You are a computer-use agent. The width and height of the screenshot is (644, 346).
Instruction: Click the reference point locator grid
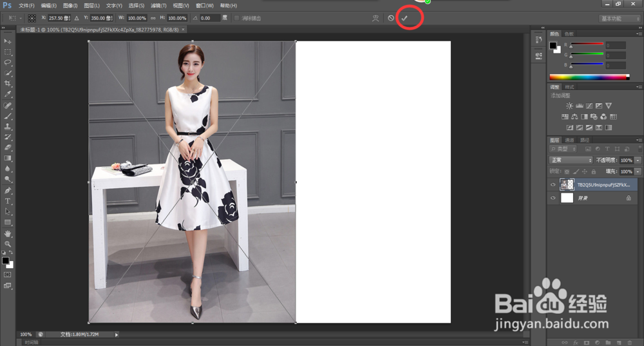(32, 18)
